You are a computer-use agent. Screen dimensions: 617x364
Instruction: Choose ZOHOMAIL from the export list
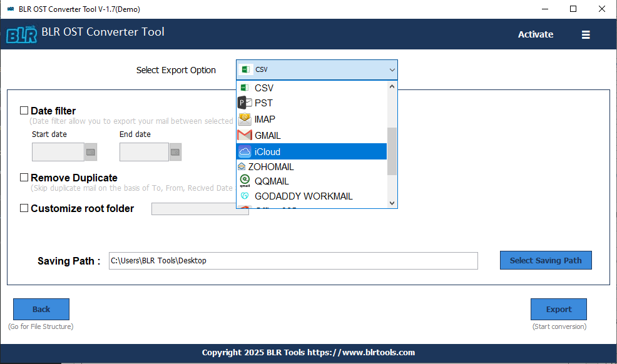tap(312, 166)
